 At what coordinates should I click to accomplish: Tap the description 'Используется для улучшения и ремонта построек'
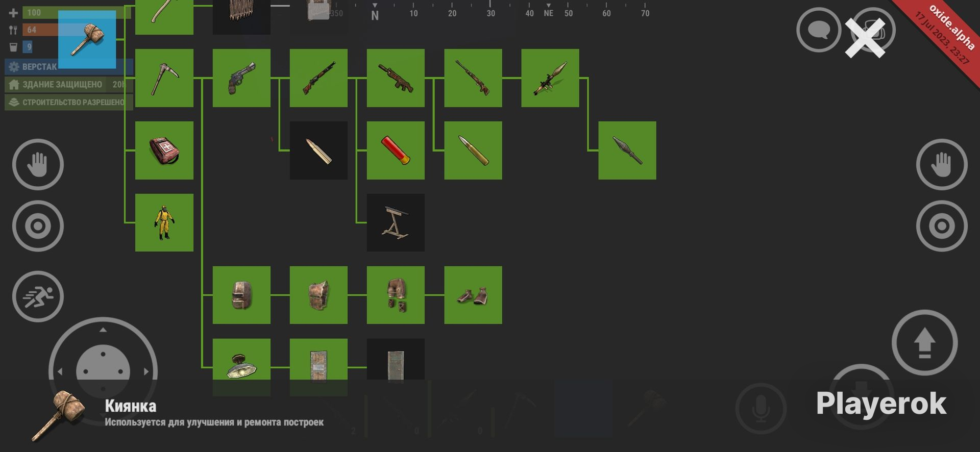214,422
